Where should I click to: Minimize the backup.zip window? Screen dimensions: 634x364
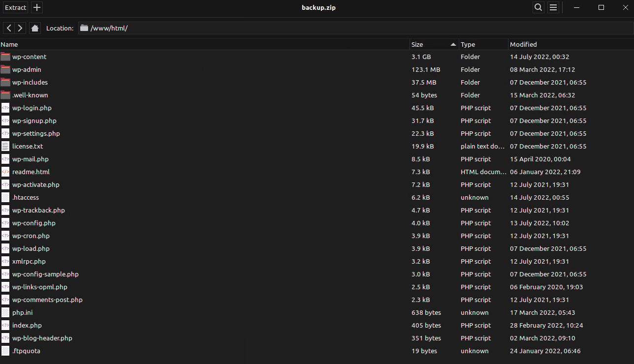tap(577, 7)
